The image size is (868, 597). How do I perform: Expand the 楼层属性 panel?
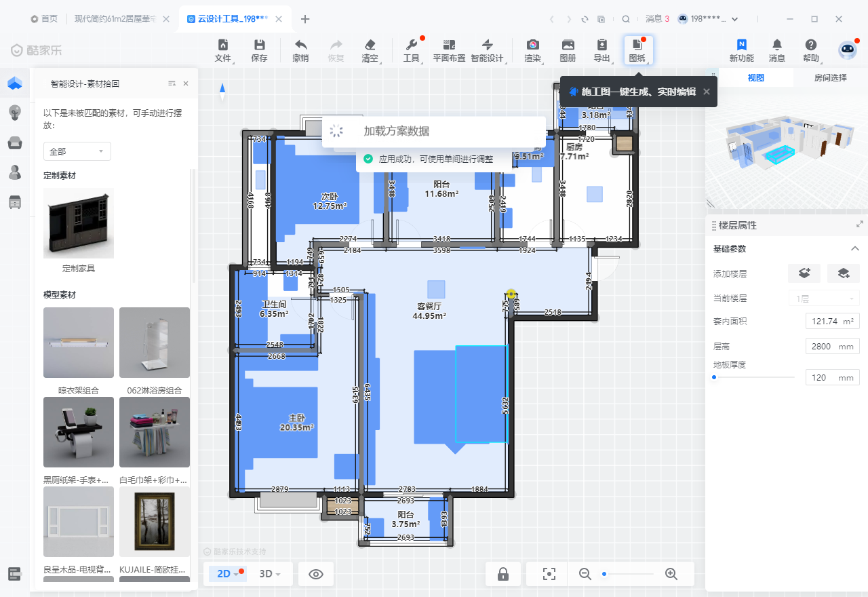pos(860,225)
